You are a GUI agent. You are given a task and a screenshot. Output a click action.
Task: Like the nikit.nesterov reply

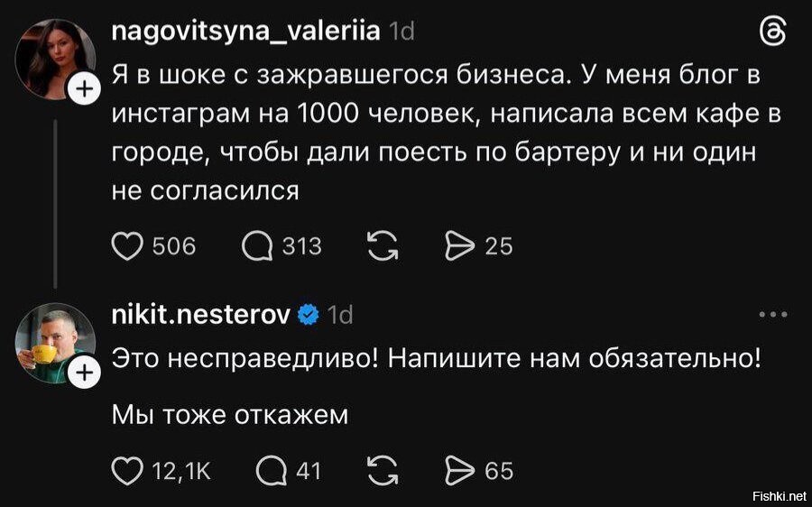click(x=128, y=470)
